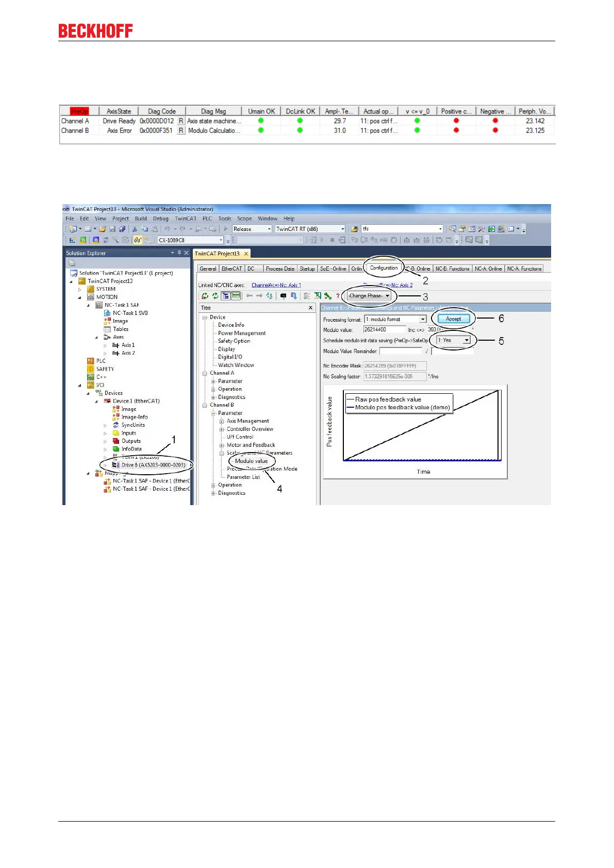The height and width of the screenshot is (868, 614).
Task: Click the Solution Explorer home toolbar icon
Action: coord(72,263)
